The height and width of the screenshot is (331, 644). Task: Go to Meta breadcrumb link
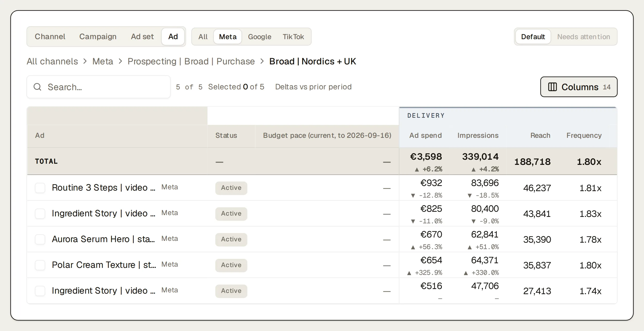[x=103, y=61]
